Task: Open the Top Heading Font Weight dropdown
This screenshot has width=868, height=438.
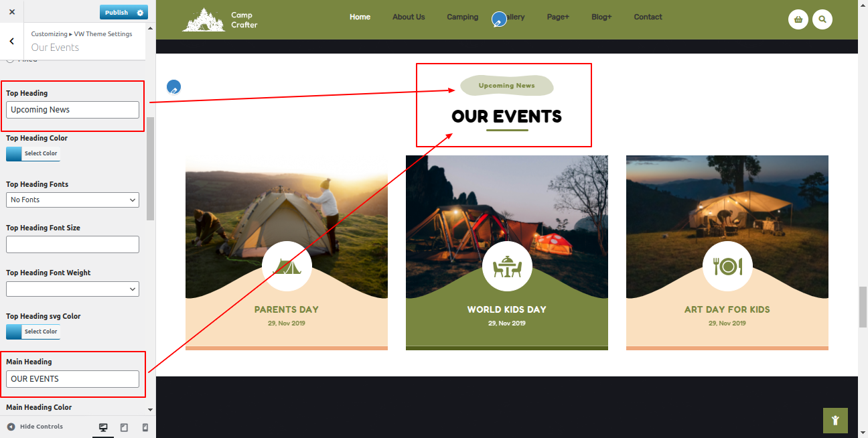Action: point(72,289)
